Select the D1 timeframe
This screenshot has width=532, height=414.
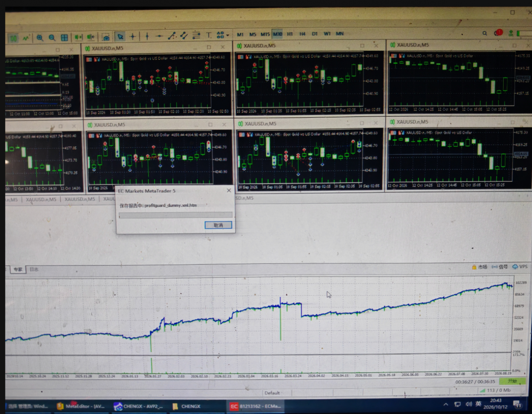pos(314,34)
